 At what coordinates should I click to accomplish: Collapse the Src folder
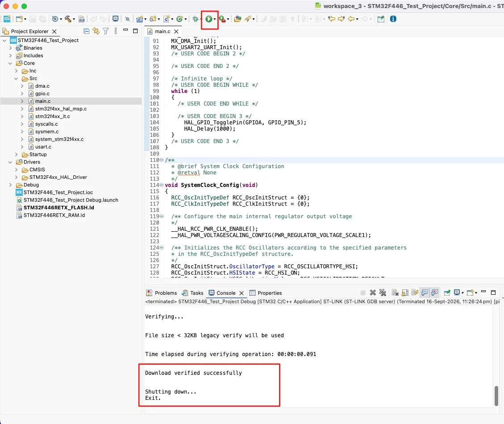pos(16,79)
